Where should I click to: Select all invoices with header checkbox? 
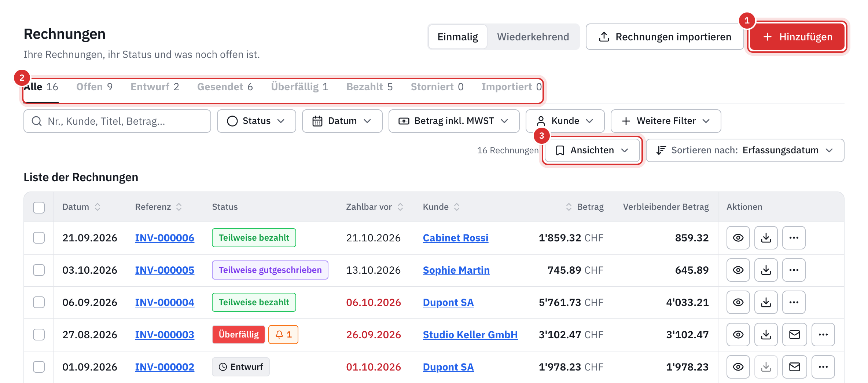coord(39,207)
